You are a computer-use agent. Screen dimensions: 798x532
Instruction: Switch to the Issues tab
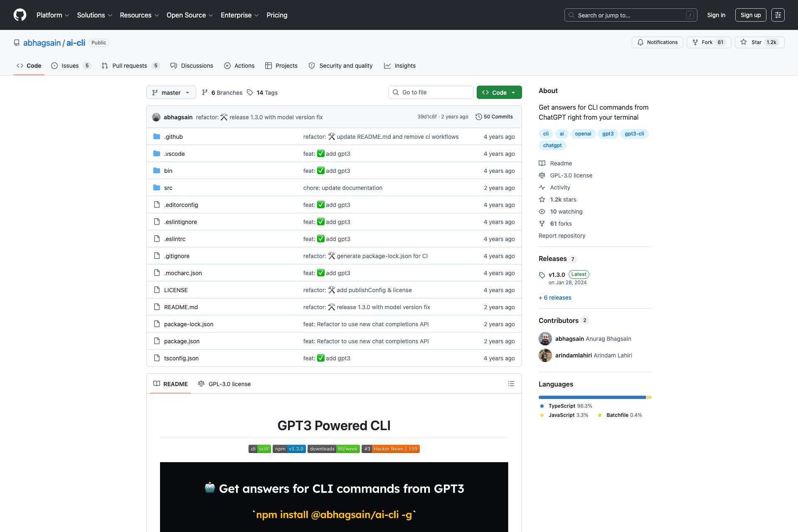[x=70, y=66]
